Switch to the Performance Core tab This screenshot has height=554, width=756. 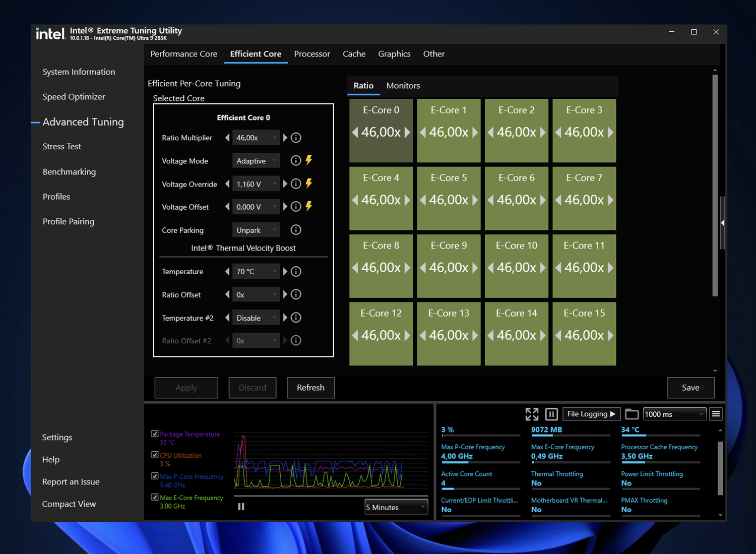click(183, 54)
